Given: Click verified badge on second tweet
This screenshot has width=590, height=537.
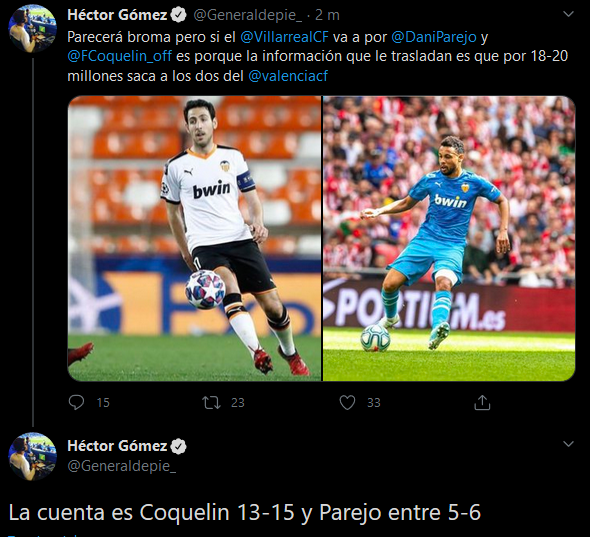Looking at the screenshot, I should point(178,446).
